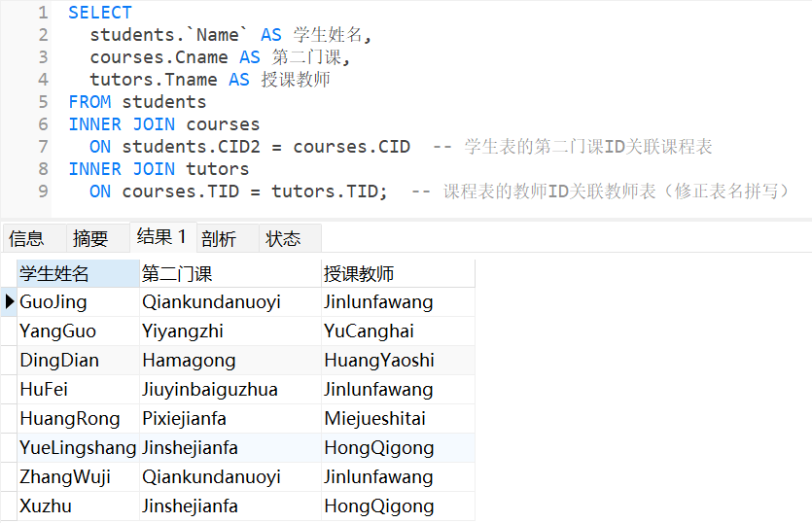Click the row selector beside YangGuo
Screen dimensions: 812x523
pos(10,331)
